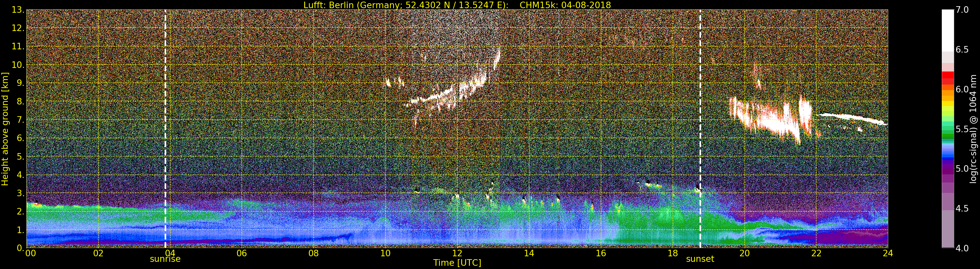Click the colorbar tick label '4.5'

(962, 209)
